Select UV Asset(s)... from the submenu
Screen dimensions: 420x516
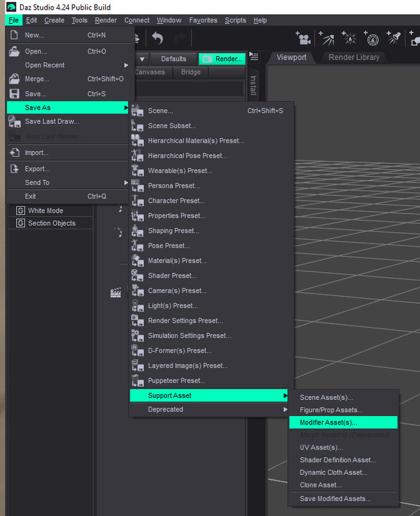tap(343, 448)
